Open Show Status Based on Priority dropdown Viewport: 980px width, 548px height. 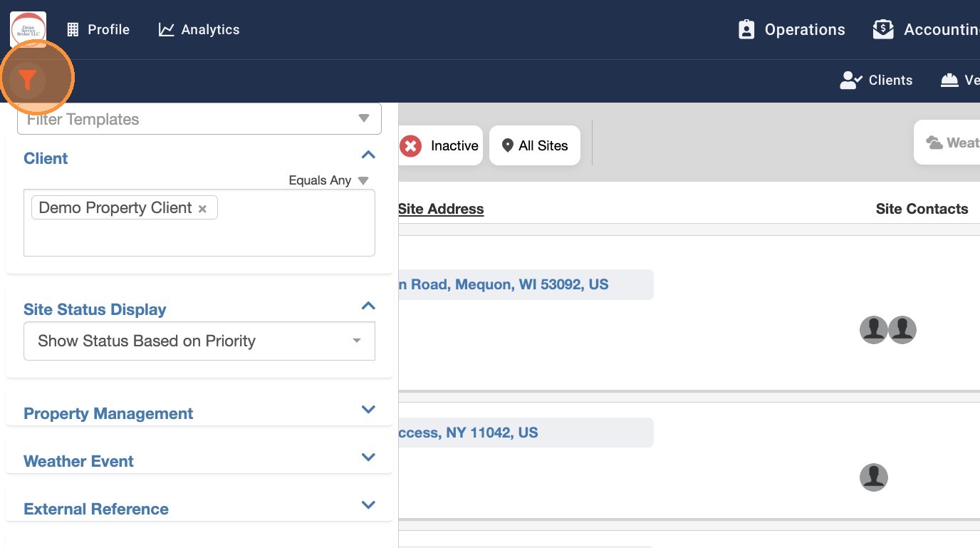click(199, 341)
